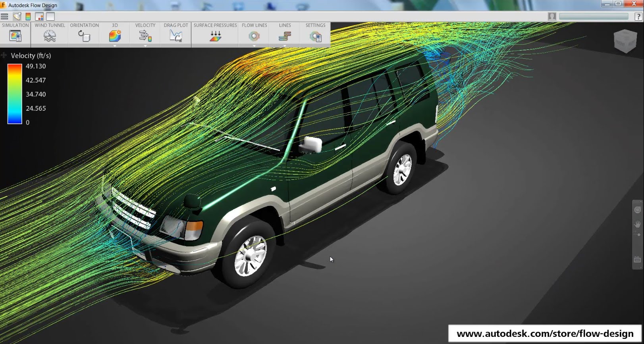
Task: Click the orbit wheel navigation icon
Action: (637, 209)
